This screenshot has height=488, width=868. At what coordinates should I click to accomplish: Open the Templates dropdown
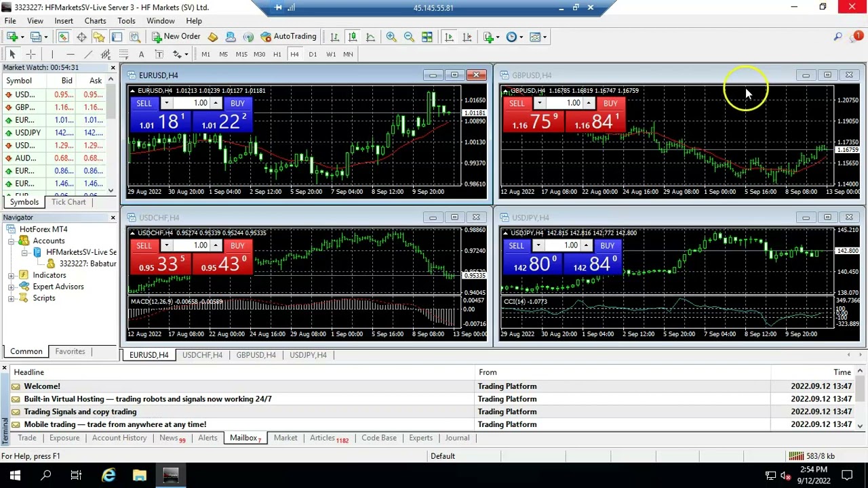[538, 37]
